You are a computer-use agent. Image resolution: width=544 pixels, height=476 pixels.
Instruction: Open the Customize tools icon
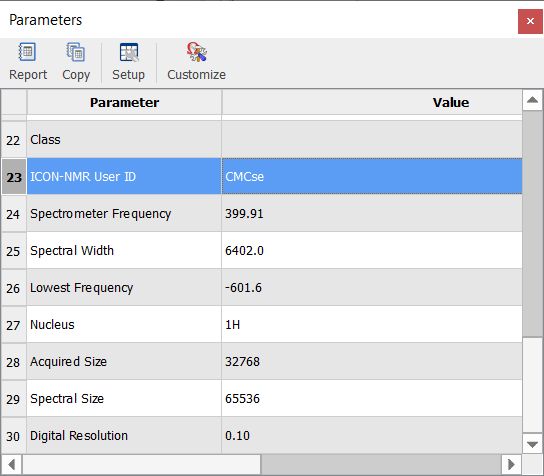point(196,52)
